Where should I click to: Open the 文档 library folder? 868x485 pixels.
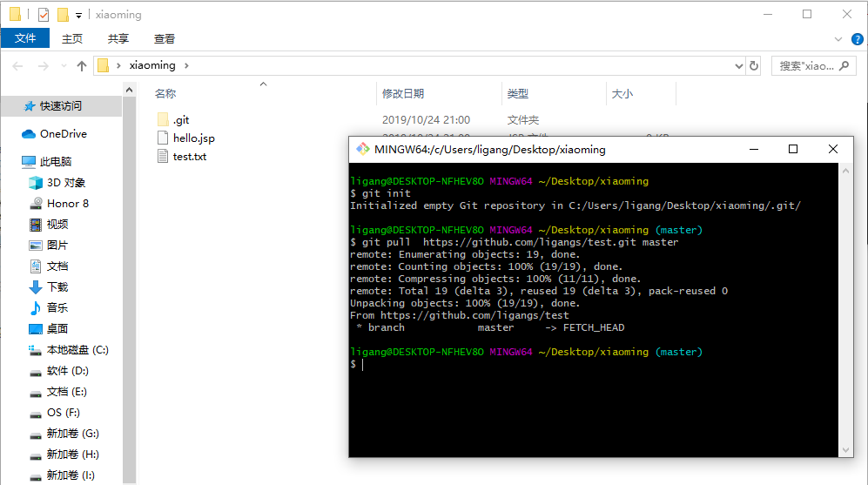point(57,266)
